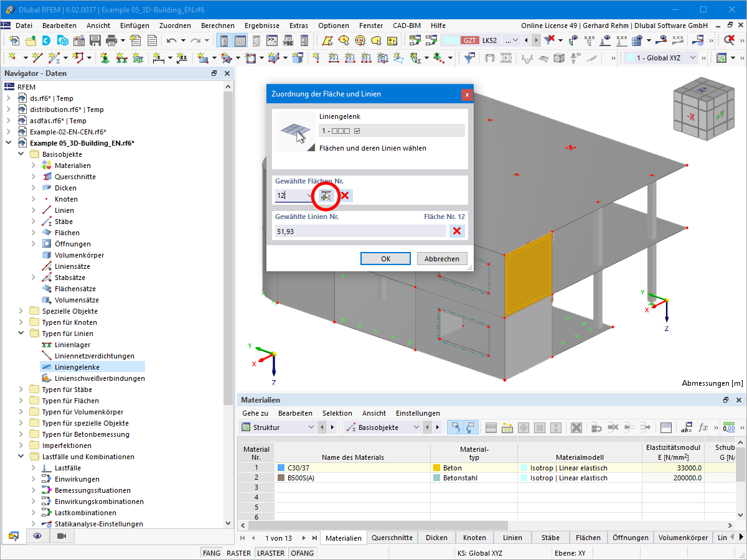Click Abbrechen in the dialog
The height and width of the screenshot is (560, 747).
tap(442, 259)
